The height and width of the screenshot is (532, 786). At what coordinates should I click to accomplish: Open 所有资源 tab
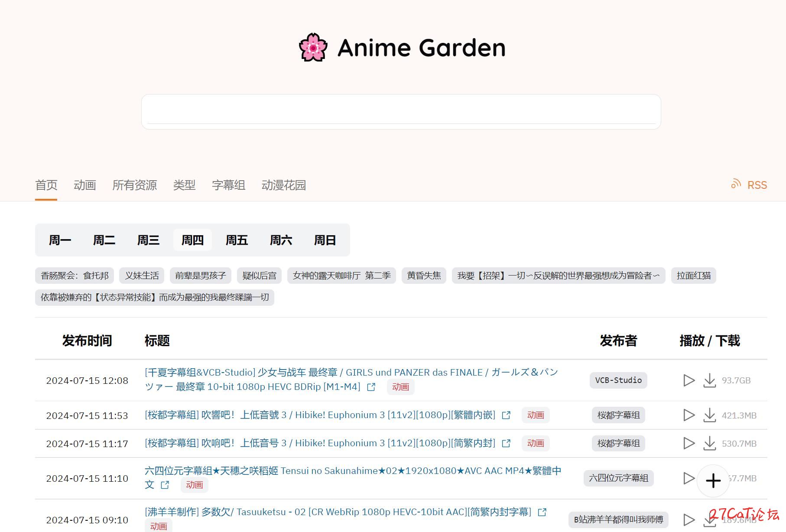pyautogui.click(x=134, y=185)
